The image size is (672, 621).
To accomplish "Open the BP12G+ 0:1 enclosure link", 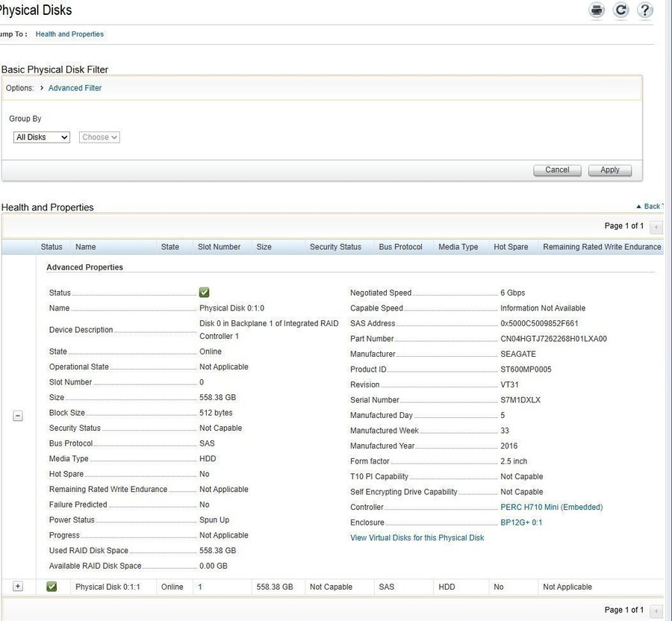I will (x=521, y=522).
